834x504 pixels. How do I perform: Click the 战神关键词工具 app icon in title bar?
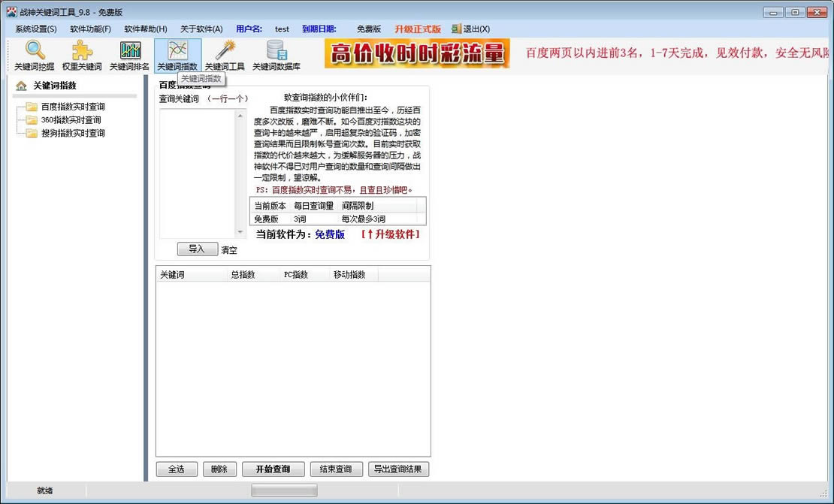click(12, 12)
